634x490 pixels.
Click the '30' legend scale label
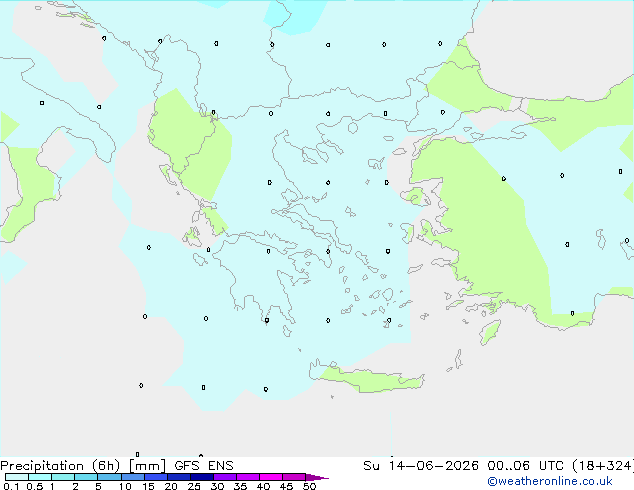tap(217, 486)
